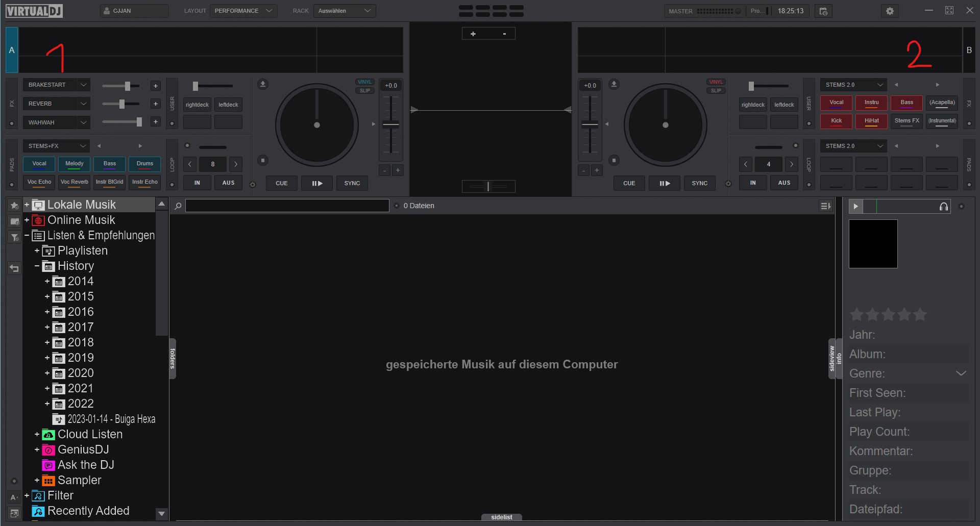Click the back arrow icon in the left sidebar
980x526 pixels.
point(14,268)
